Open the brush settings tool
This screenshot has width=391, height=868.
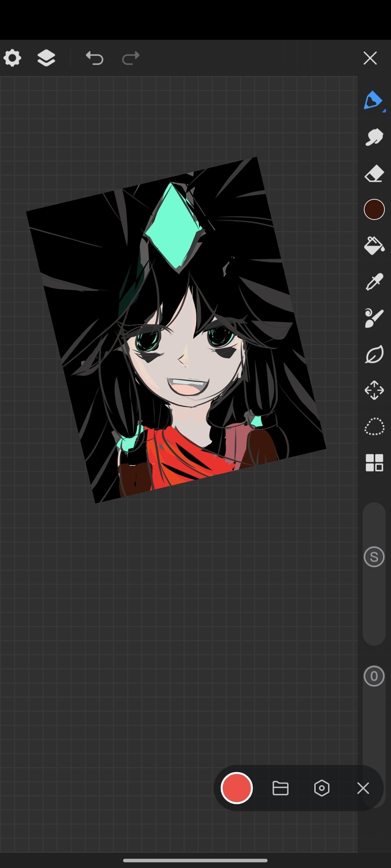tap(374, 317)
